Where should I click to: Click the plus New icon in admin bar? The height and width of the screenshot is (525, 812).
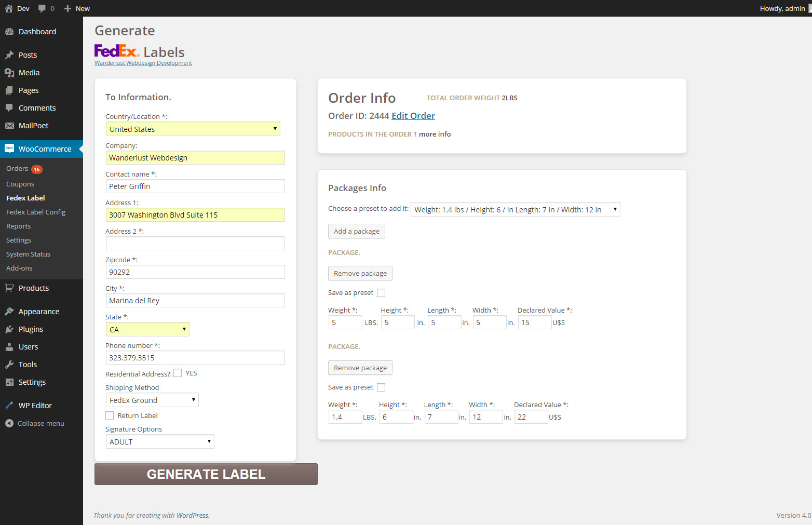click(67, 8)
